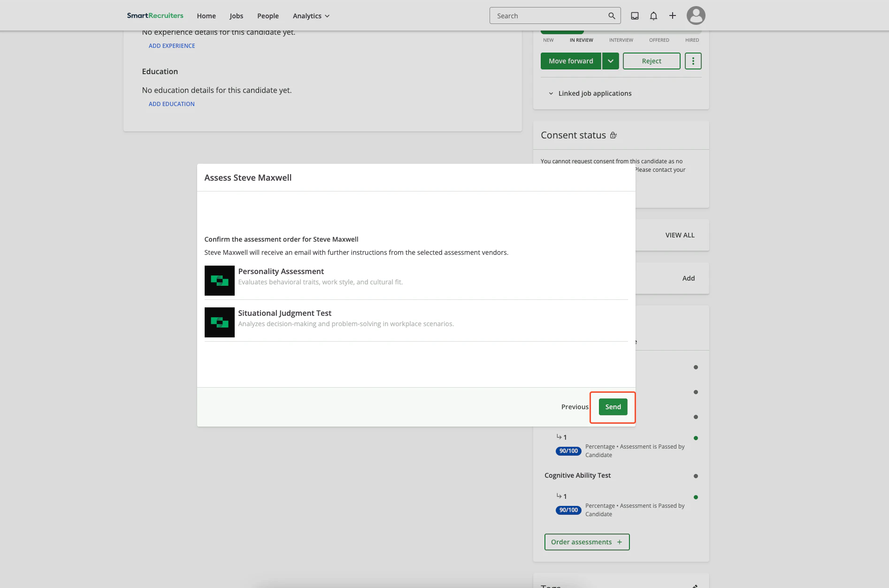The height and width of the screenshot is (588, 889).
Task: Click the NEW stage label
Action: [x=548, y=40]
